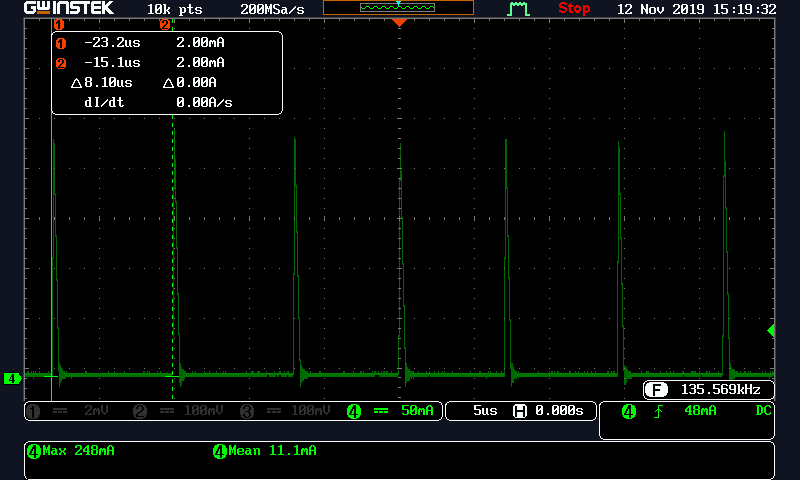800x480 pixels.
Task: Click the GW Instek logo
Action: 69,8
